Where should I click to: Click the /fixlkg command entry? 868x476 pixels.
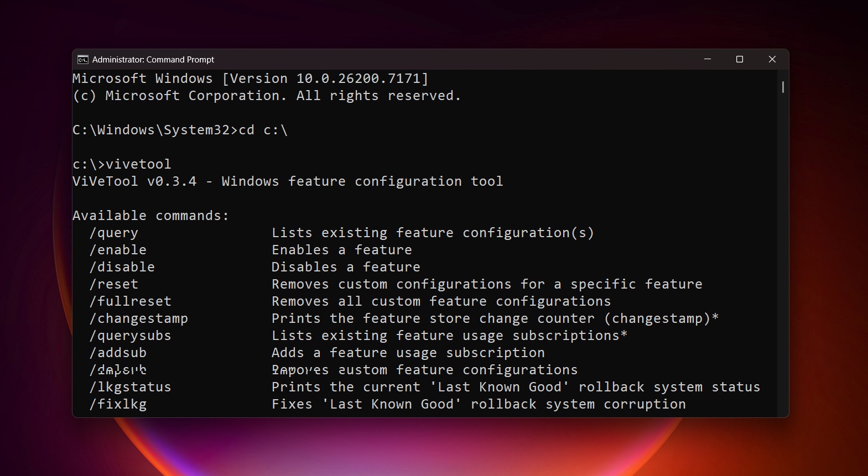pos(118,405)
